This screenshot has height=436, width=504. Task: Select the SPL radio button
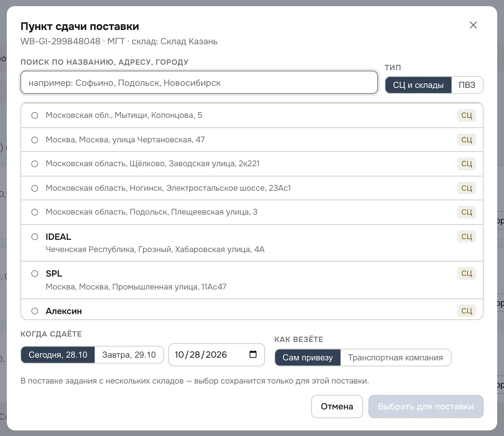coord(35,274)
